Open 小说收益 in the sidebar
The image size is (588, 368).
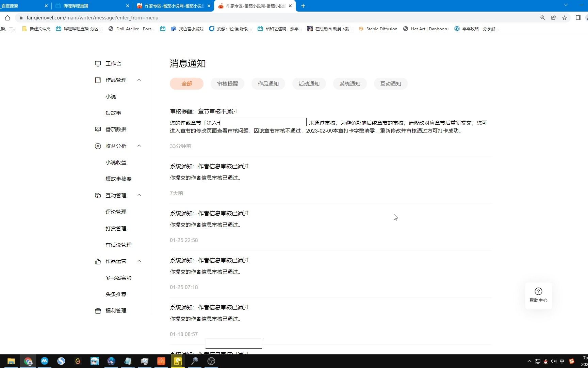pyautogui.click(x=116, y=163)
